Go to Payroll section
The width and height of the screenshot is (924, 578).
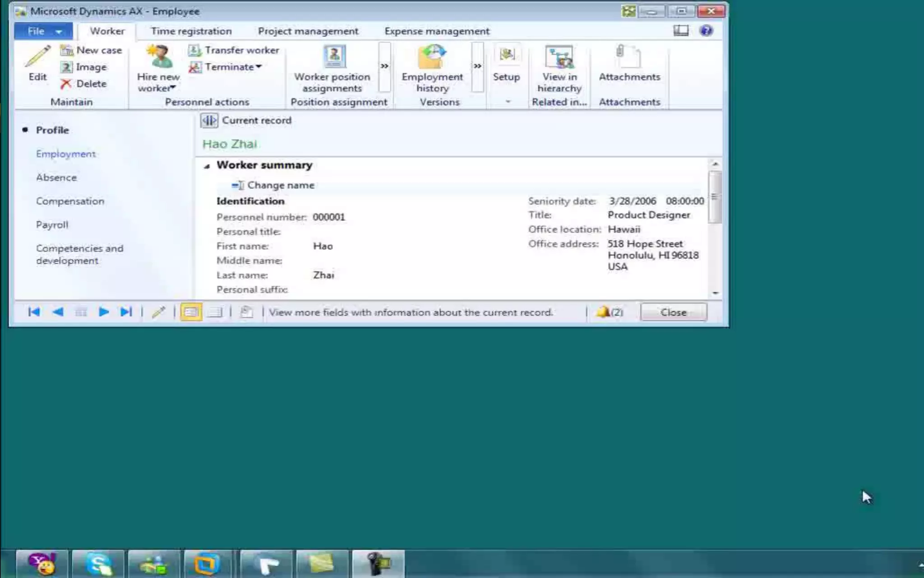[52, 225]
